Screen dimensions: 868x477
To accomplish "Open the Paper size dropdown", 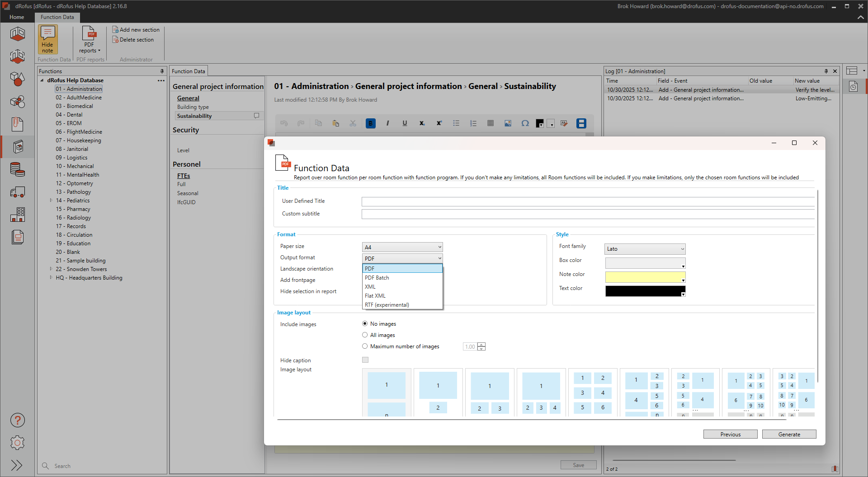I will pyautogui.click(x=402, y=247).
